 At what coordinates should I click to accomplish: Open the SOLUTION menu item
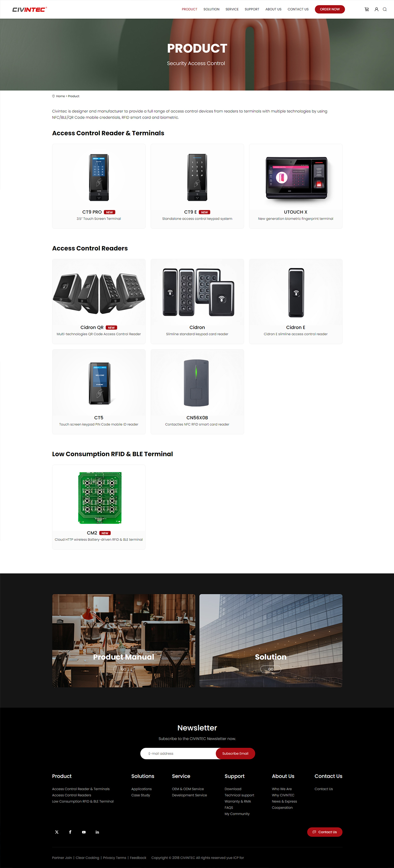(211, 10)
